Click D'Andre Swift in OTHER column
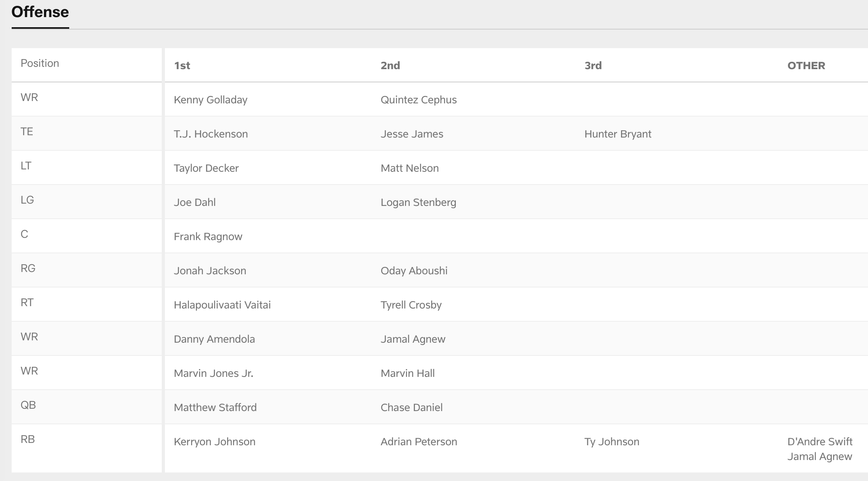The image size is (868, 481). (820, 442)
